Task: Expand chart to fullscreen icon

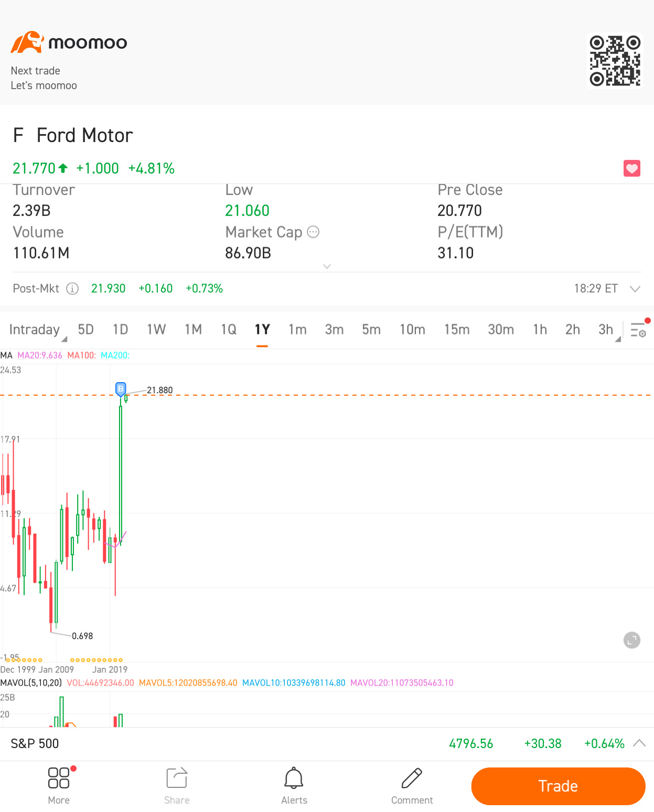Action: [x=631, y=640]
